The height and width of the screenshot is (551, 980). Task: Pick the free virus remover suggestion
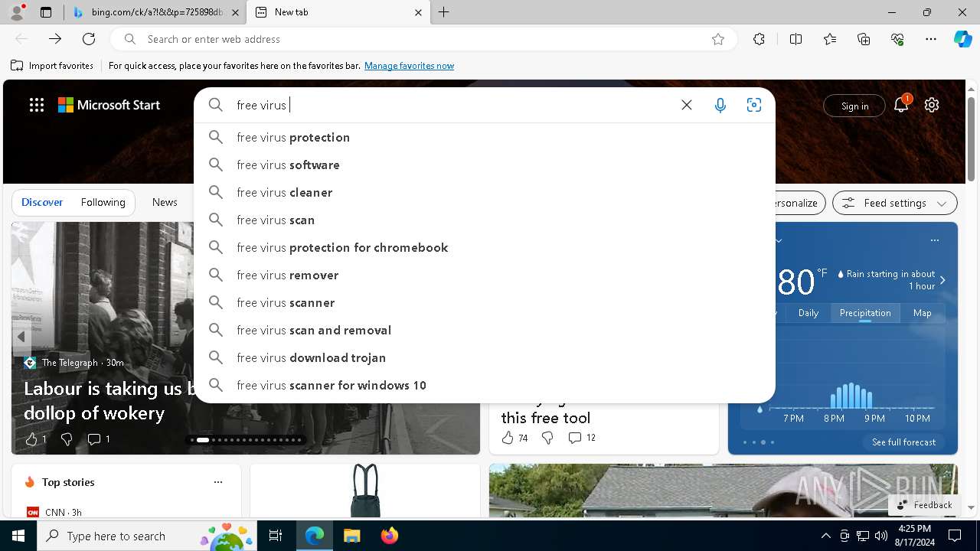pos(485,275)
